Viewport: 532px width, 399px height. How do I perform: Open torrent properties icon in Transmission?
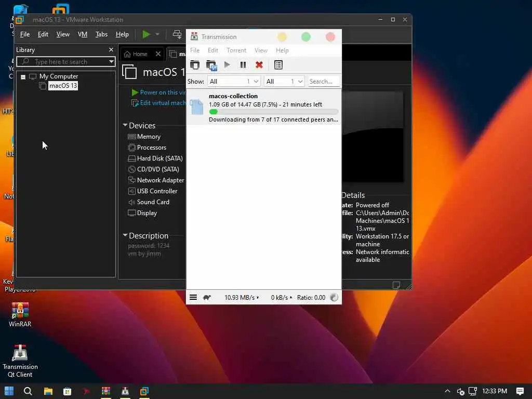[278, 64]
